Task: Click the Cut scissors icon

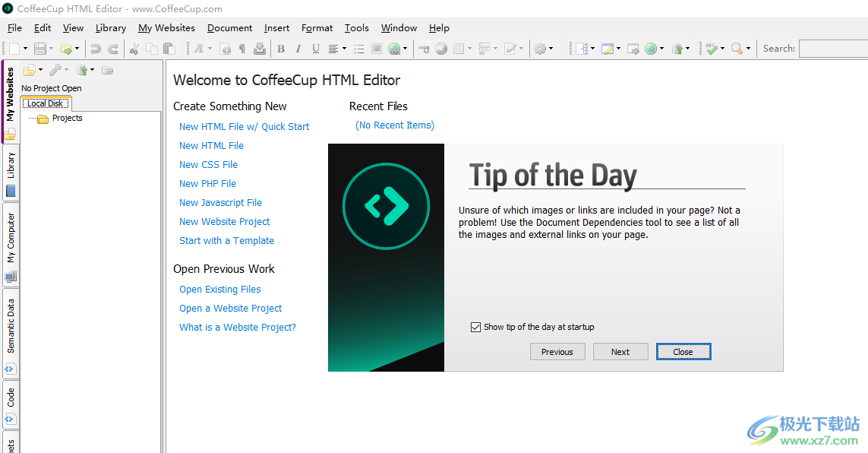Action: [x=134, y=49]
